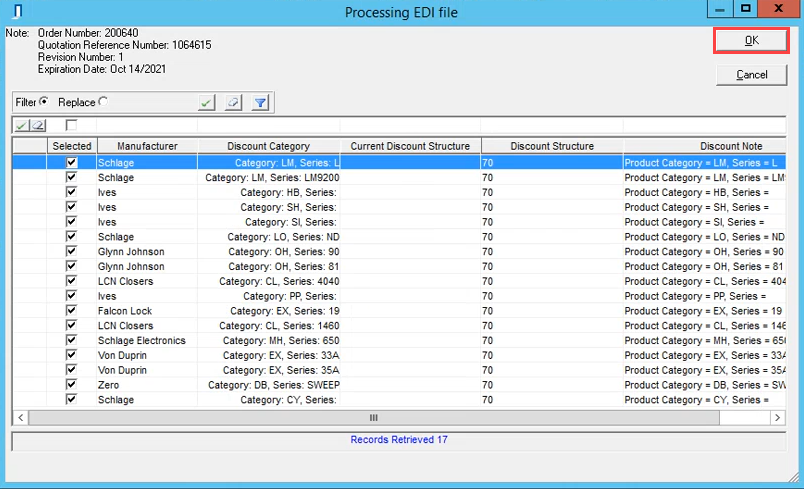
Task: Minimize the Processing EDI file window
Action: (x=720, y=9)
